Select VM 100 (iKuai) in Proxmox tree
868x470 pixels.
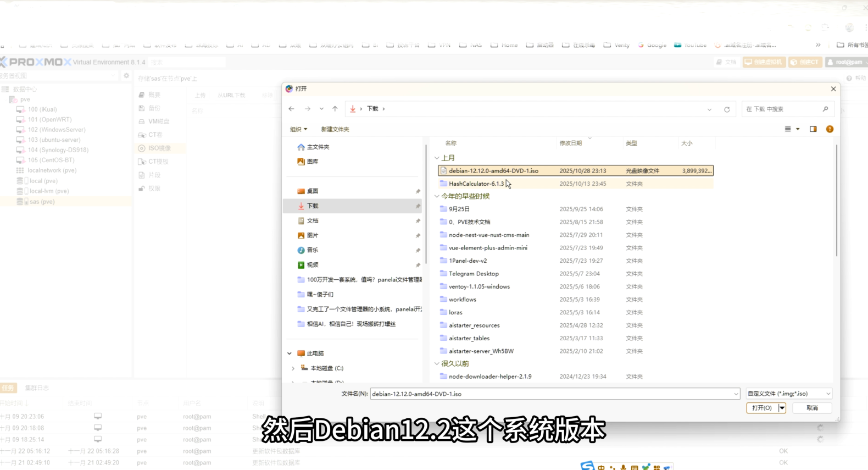[42, 109]
